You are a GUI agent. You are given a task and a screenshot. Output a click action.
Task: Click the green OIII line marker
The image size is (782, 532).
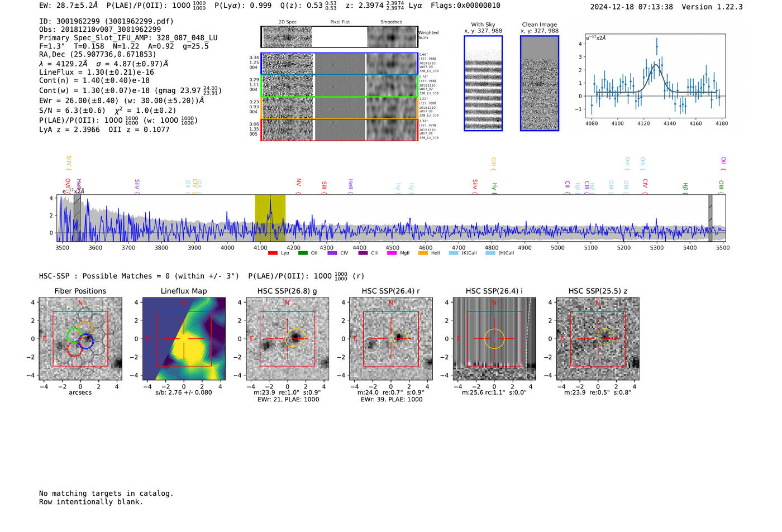point(721,186)
